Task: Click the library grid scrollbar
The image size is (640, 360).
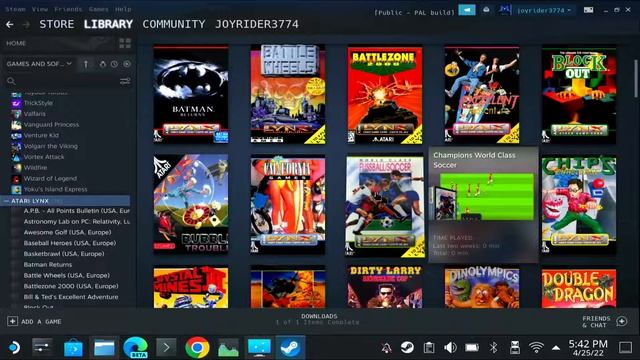Action: click(x=636, y=78)
